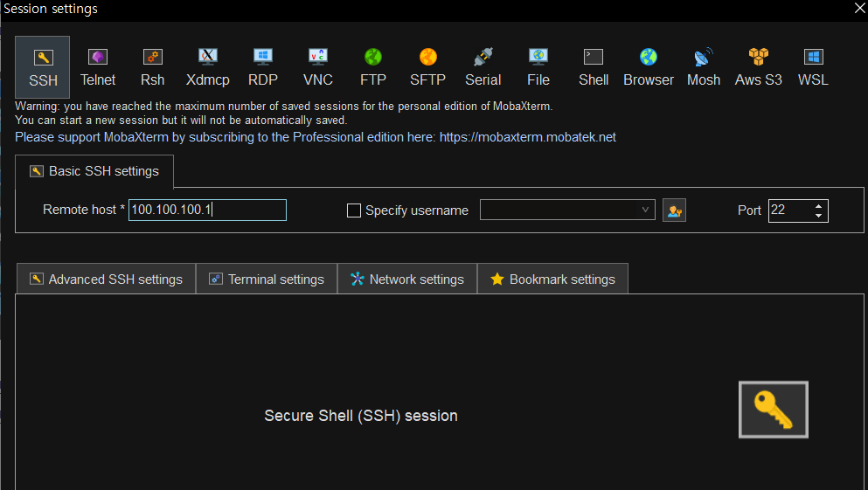
Task: Choose the File session icon
Action: [x=538, y=67]
